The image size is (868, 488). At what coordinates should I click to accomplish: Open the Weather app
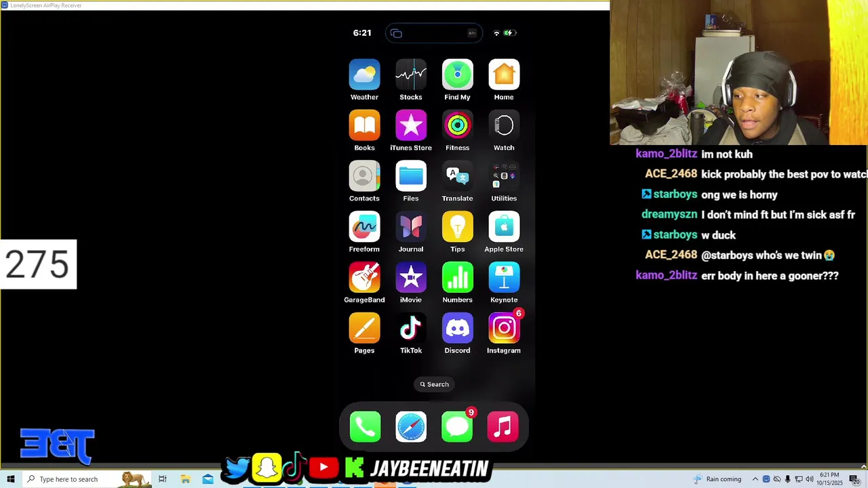tap(364, 75)
